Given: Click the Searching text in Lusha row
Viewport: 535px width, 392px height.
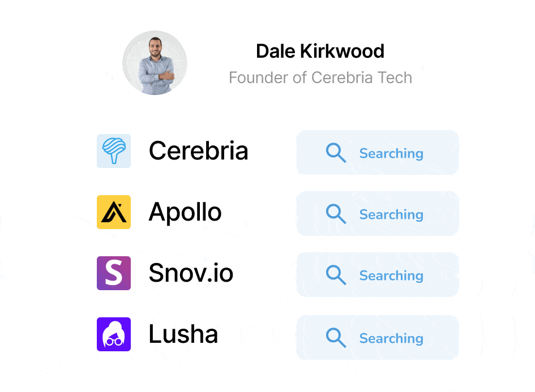Looking at the screenshot, I should pos(391,338).
